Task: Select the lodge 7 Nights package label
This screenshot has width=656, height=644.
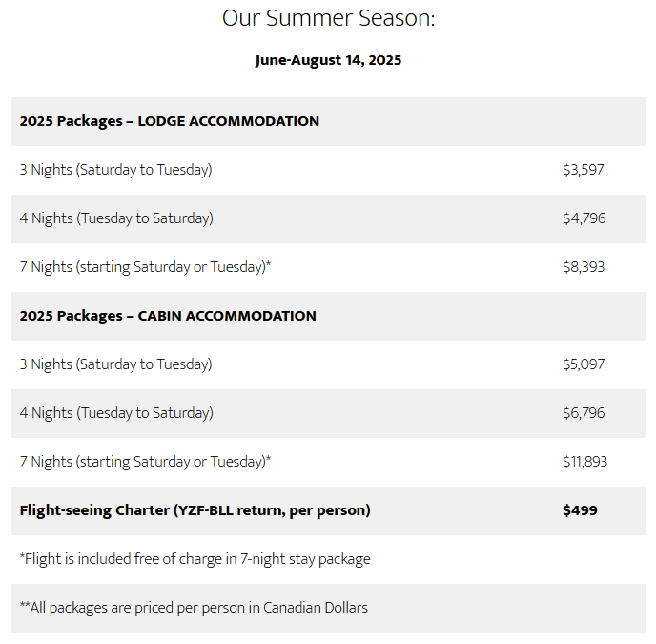Action: pyautogui.click(x=145, y=267)
